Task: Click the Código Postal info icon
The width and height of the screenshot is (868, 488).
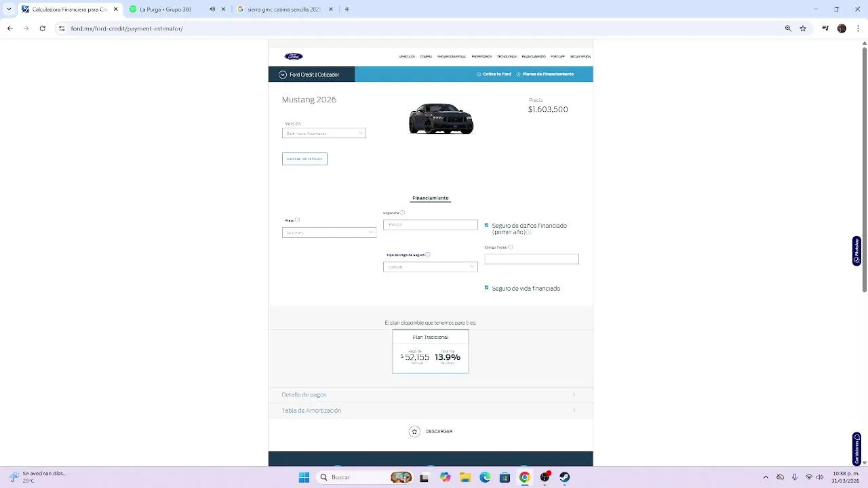Action: point(511,247)
